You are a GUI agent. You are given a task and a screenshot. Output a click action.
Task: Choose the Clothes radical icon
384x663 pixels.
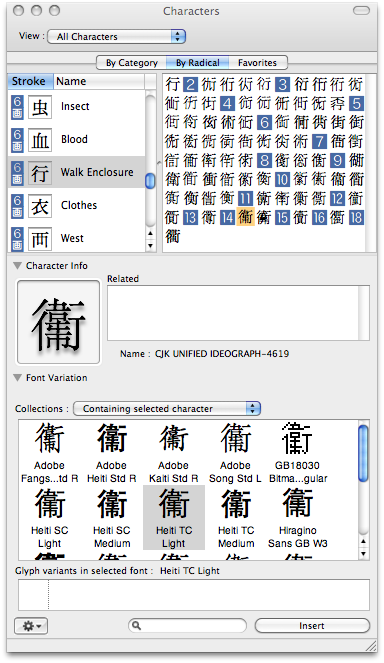[40, 206]
